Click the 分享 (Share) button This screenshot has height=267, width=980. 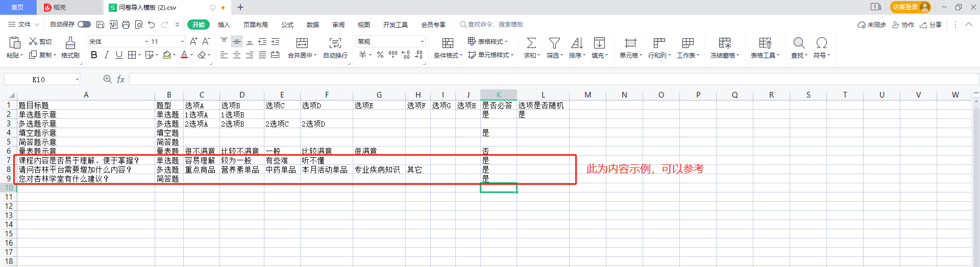931,25
